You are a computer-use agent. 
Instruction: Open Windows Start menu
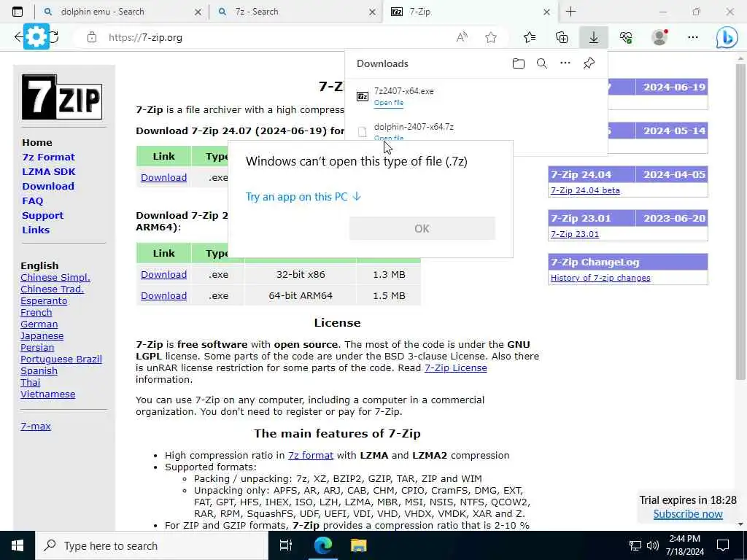[18, 545]
